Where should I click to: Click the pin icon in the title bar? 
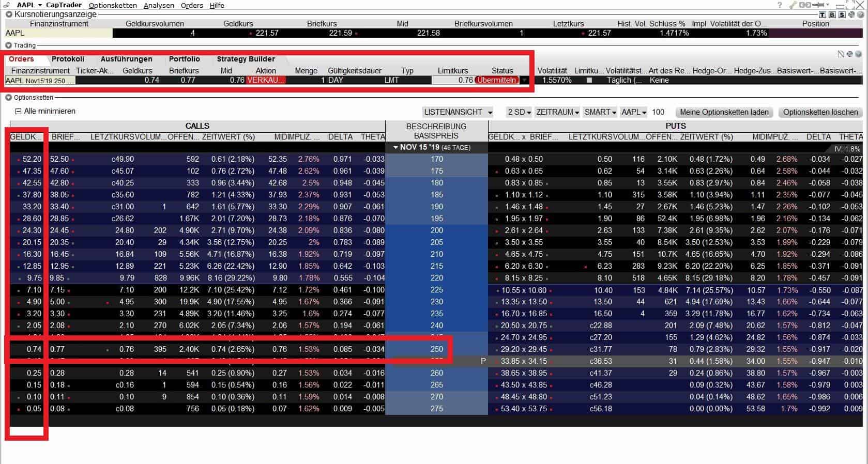[818, 5]
